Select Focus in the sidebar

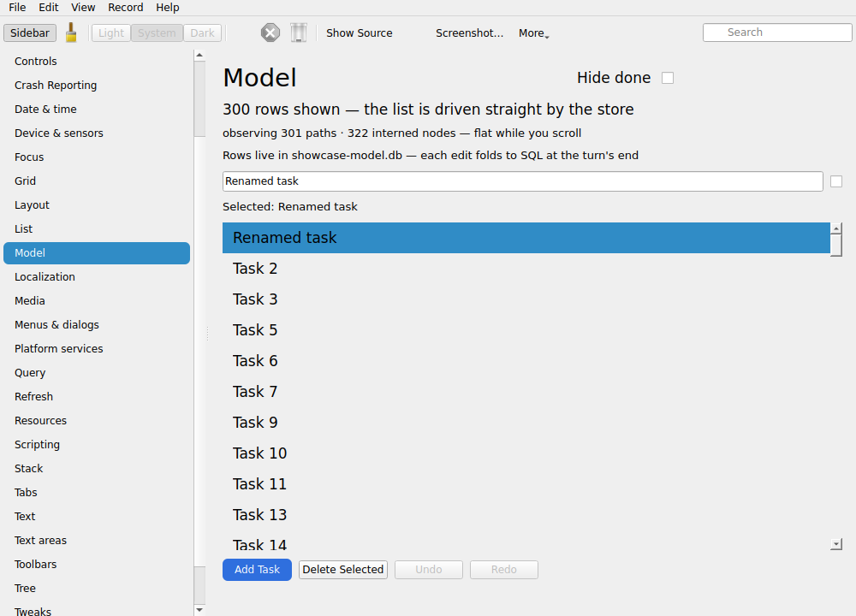[97, 157]
